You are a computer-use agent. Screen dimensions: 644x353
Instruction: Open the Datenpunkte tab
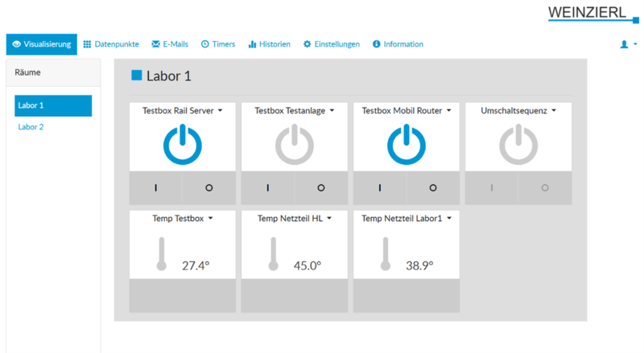pos(111,44)
